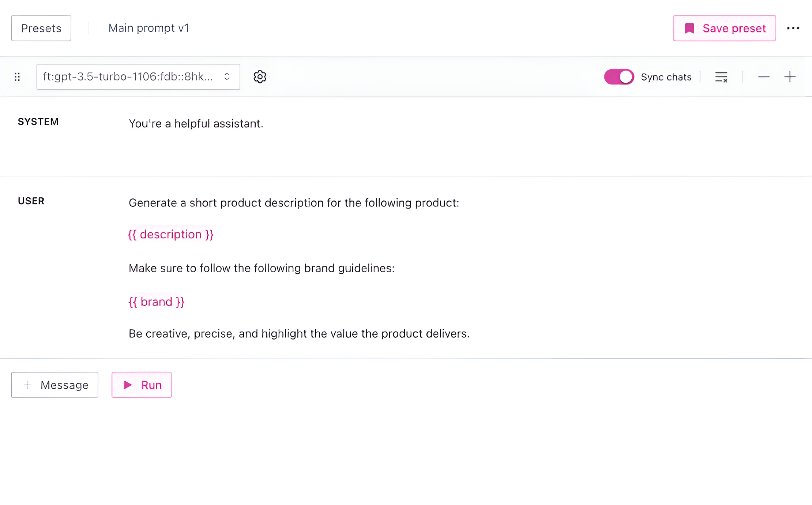Click the bookmark icon in Save preset
Screen dimensions: 812x505
[x=689, y=28]
